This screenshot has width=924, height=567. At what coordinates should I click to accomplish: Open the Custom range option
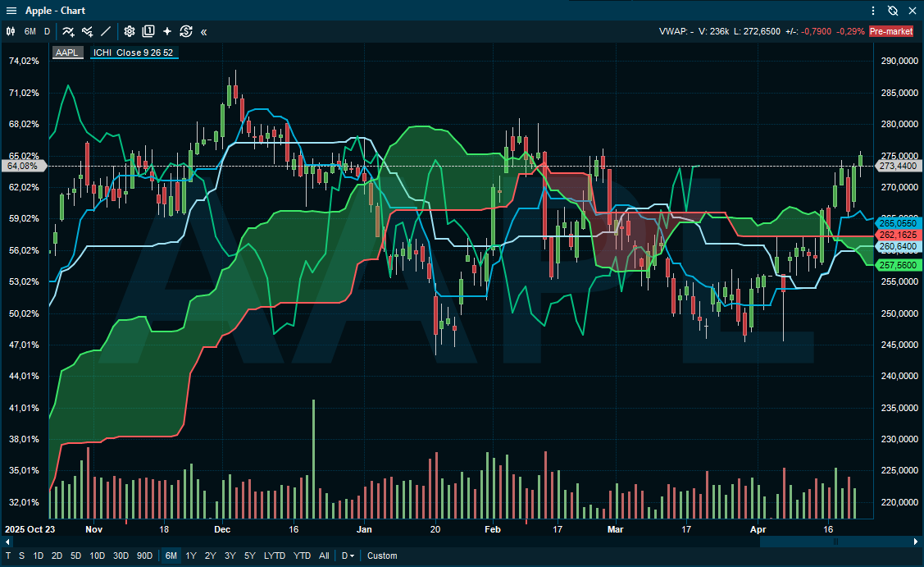pos(382,556)
